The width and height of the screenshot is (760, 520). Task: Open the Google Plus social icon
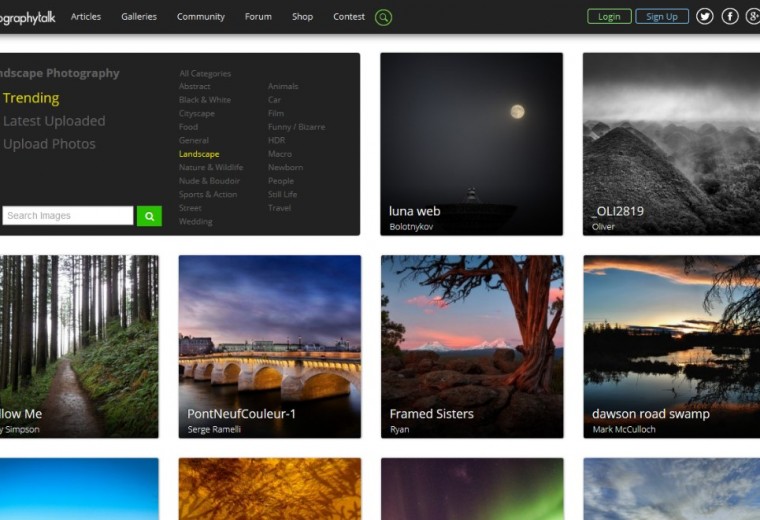tap(753, 16)
